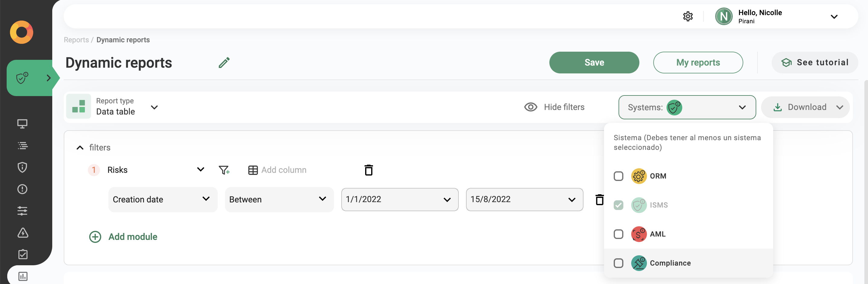This screenshot has width=868, height=284.
Task: Navigate to the Reports breadcrumb link
Action: (76, 39)
